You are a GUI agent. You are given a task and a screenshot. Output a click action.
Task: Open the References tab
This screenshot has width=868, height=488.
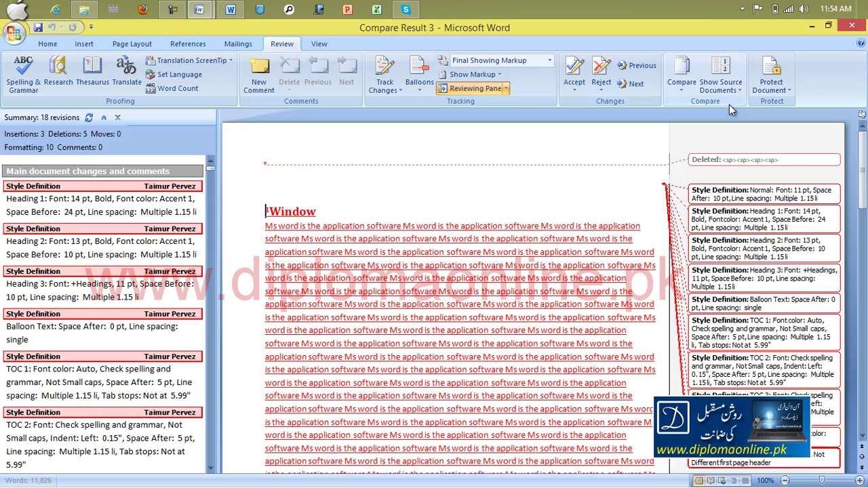tap(188, 44)
